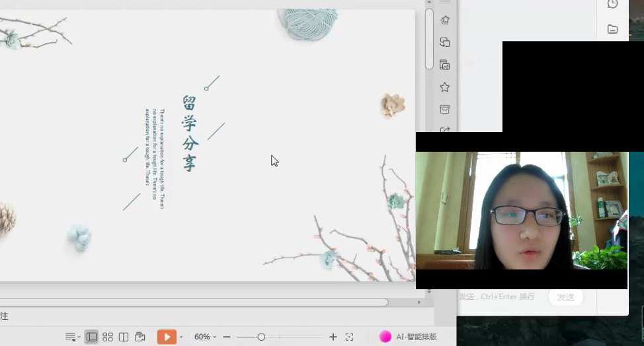Open the archive box sidebar icon

[445, 109]
